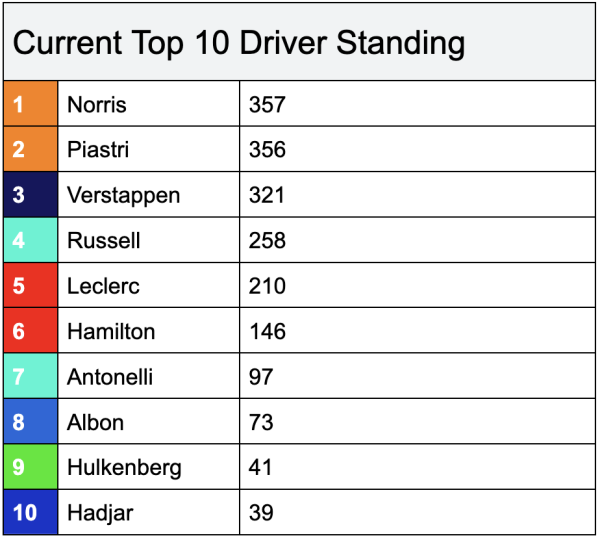Screen dimensions: 600x538
Task: Select Norris's 357 points cell
Action: click(x=416, y=104)
